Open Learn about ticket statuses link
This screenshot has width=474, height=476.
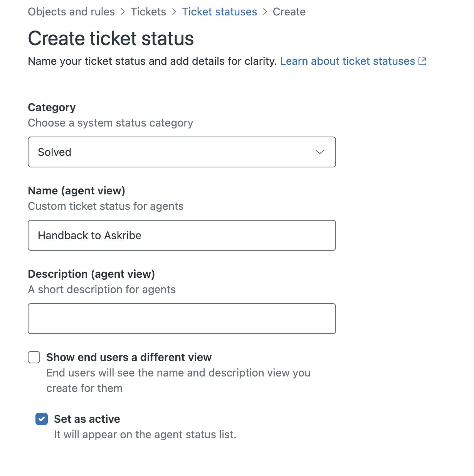(x=347, y=61)
